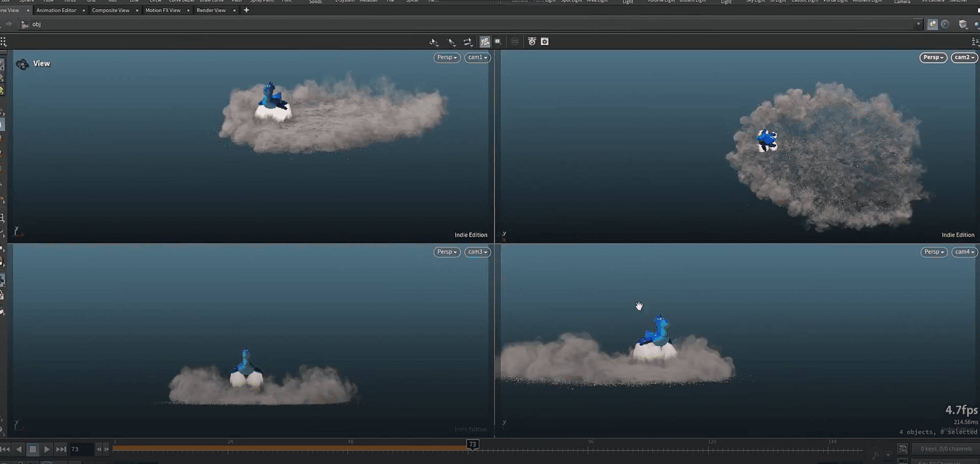Open the cam3 camera dropdown
Screen dimensions: 980x464
(x=477, y=252)
